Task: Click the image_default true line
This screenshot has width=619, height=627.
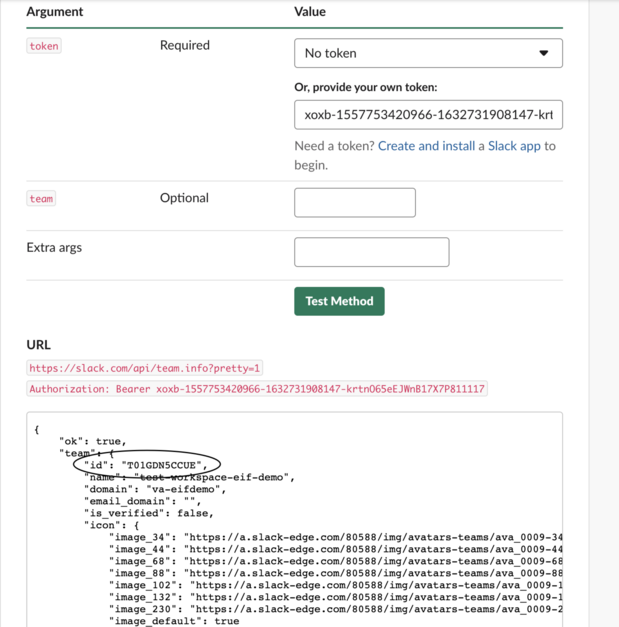Action: pos(174,621)
